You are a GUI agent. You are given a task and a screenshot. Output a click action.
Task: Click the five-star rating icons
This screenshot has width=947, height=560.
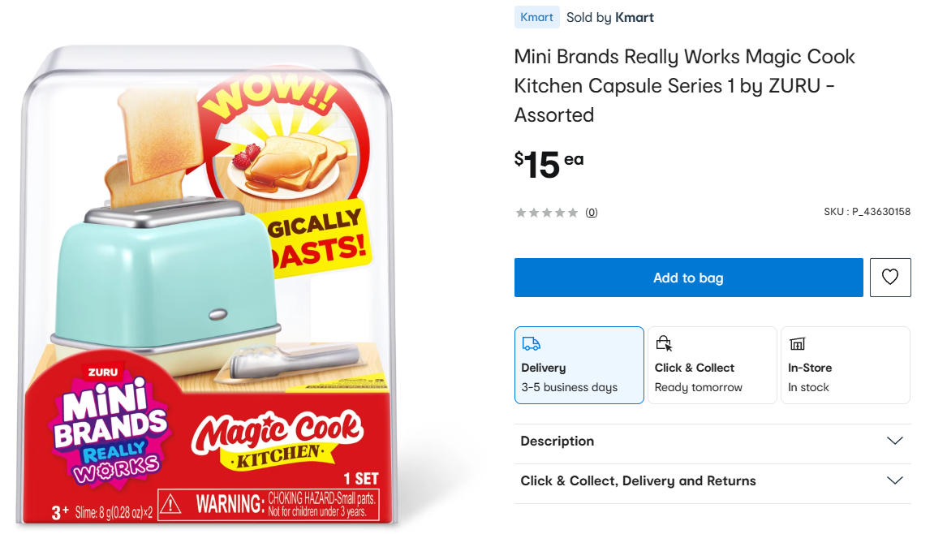[547, 213]
